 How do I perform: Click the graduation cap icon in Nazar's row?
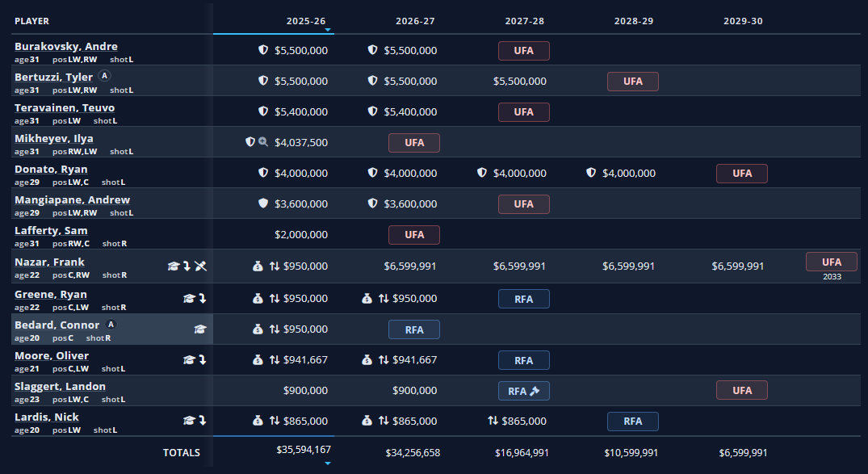click(174, 266)
